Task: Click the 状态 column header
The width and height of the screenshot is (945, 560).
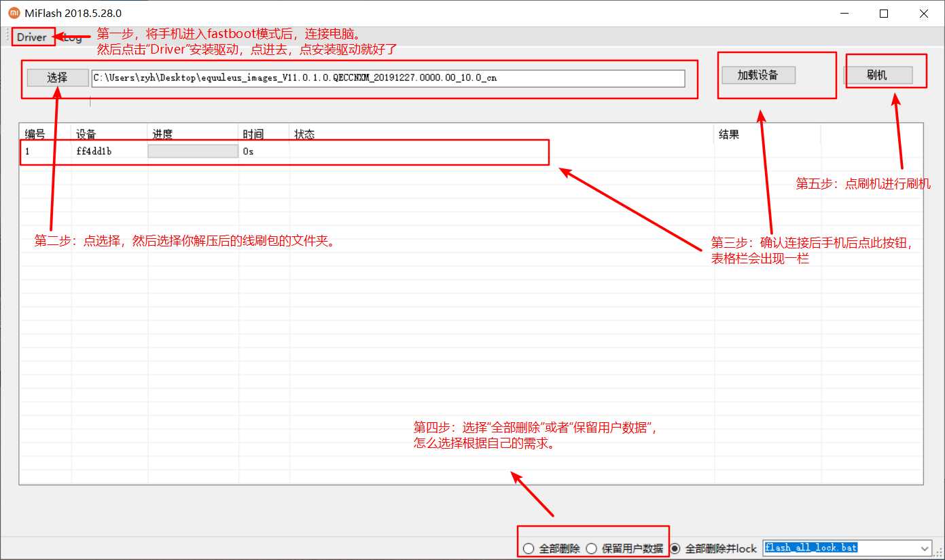Action: [x=304, y=134]
